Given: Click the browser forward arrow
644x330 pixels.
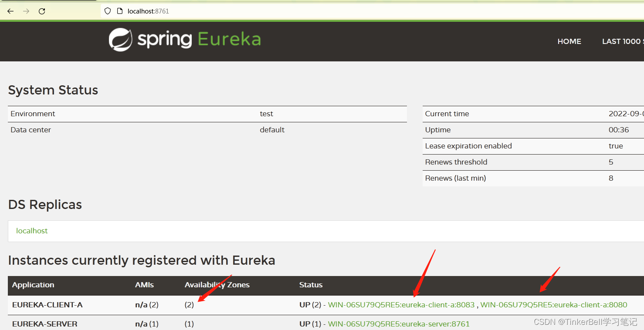Looking at the screenshot, I should point(26,11).
